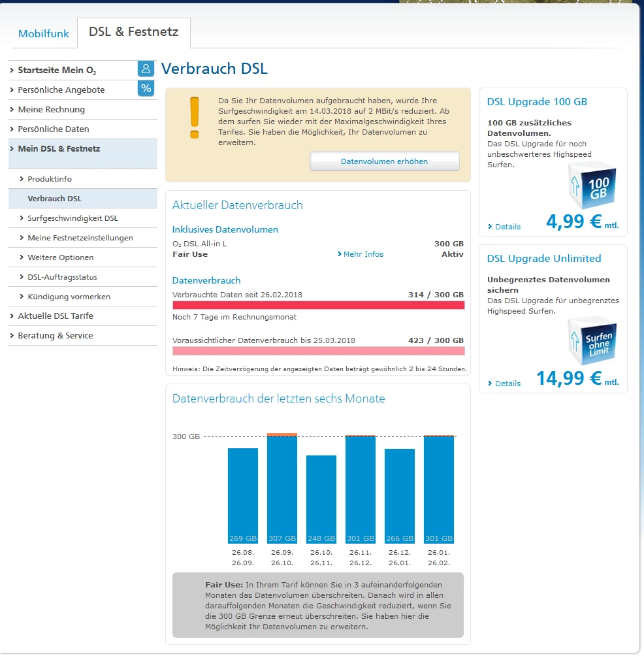The height and width of the screenshot is (658, 644).
Task: Click the 100 GB cube image
Action: (x=592, y=186)
